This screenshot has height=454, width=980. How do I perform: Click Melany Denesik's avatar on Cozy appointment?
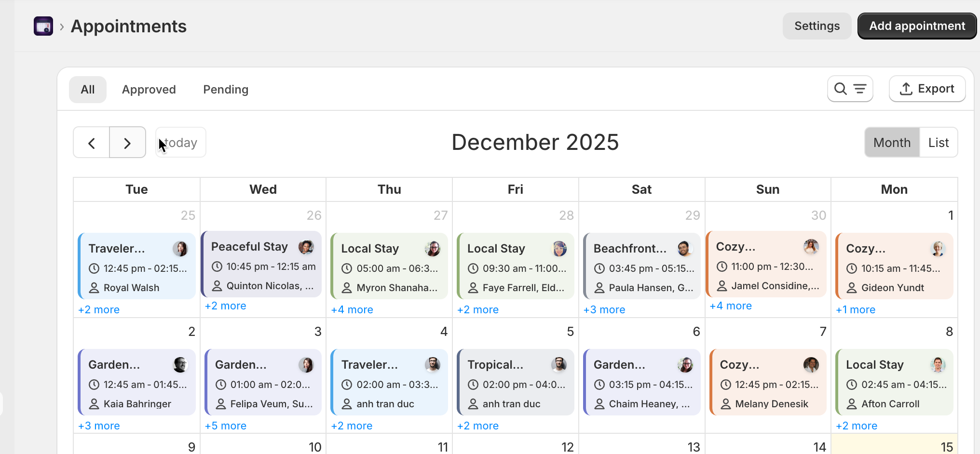click(x=811, y=365)
